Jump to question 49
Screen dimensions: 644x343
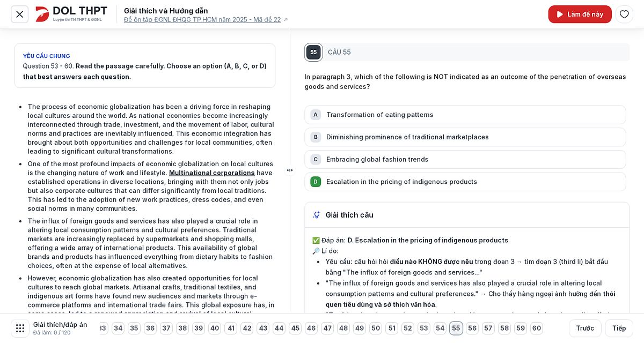click(360, 328)
